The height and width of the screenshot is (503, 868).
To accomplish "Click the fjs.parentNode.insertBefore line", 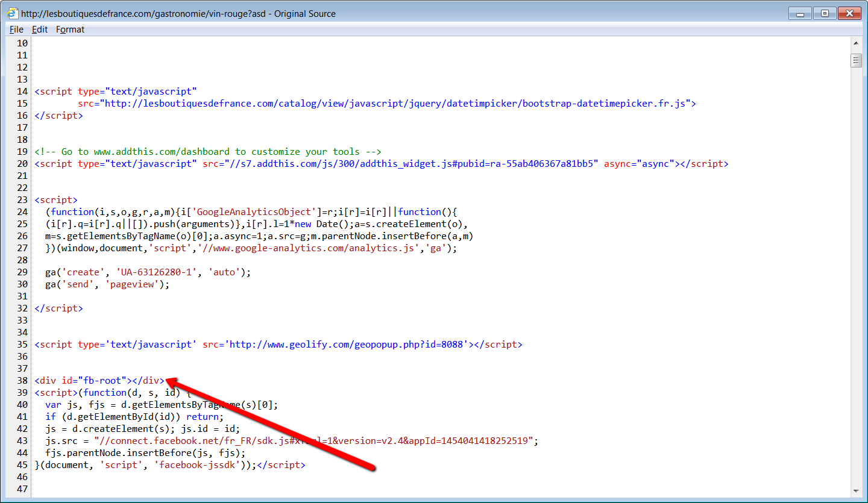I will [145, 453].
